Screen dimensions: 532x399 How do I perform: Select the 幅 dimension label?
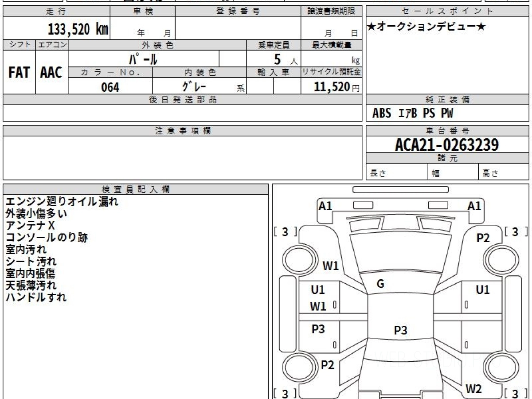click(x=436, y=174)
